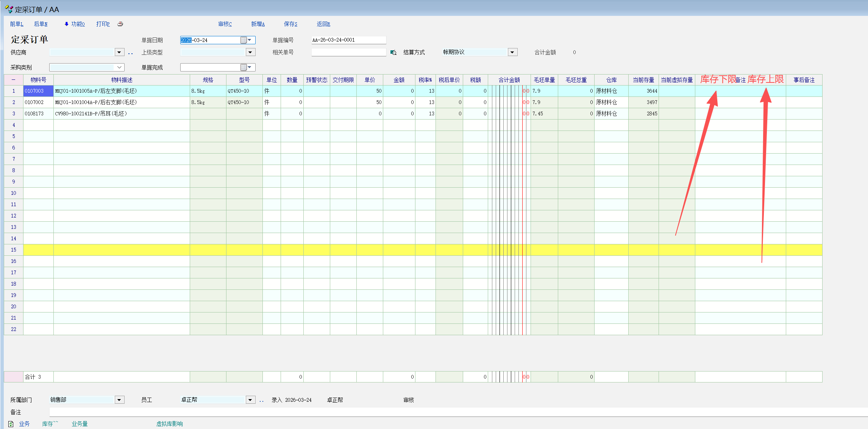
Task: Click the printer icon in toolbar
Action: (120, 24)
